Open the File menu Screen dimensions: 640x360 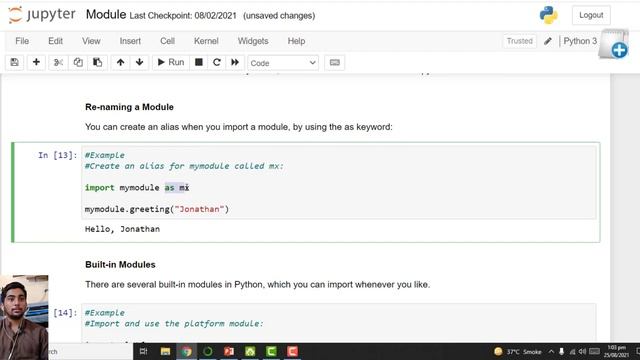pos(22,41)
